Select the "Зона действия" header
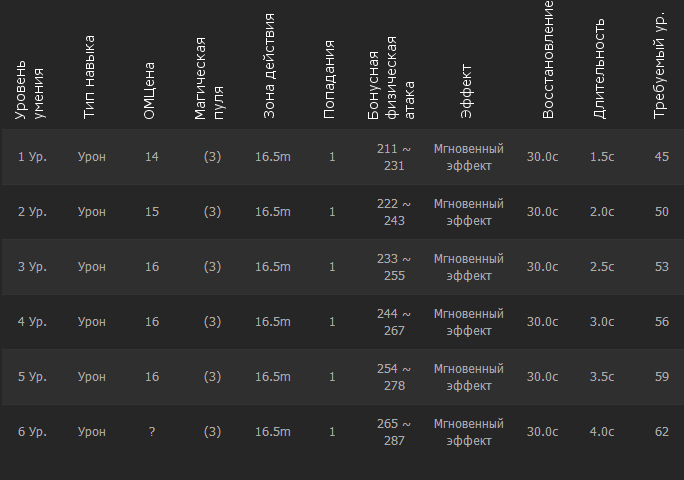 click(270, 67)
